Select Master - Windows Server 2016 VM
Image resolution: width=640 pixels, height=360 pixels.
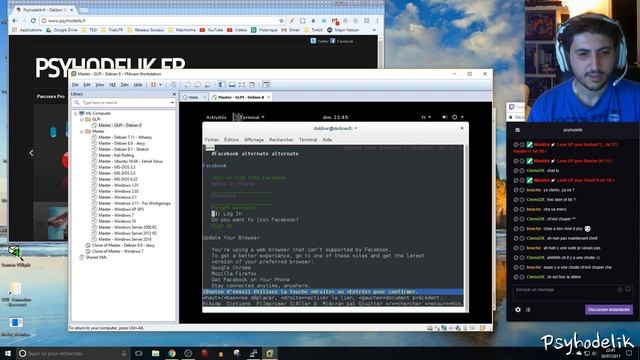pos(124,239)
